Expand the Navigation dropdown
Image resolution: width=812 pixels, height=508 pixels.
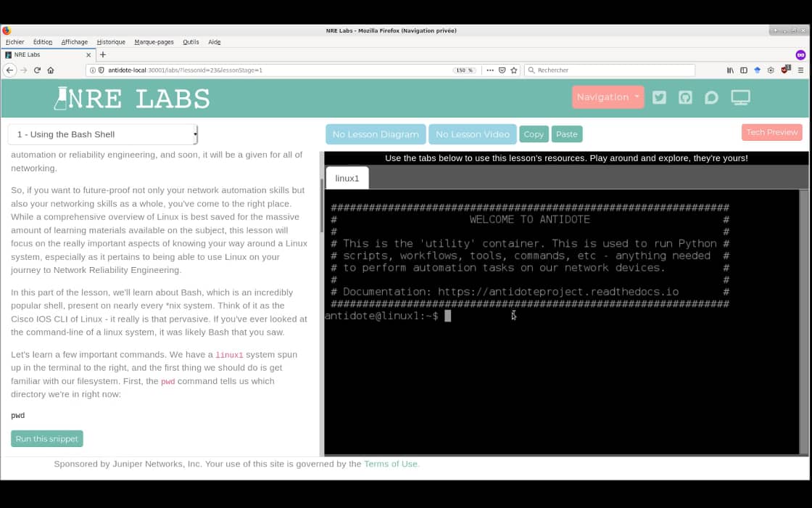pyautogui.click(x=608, y=97)
